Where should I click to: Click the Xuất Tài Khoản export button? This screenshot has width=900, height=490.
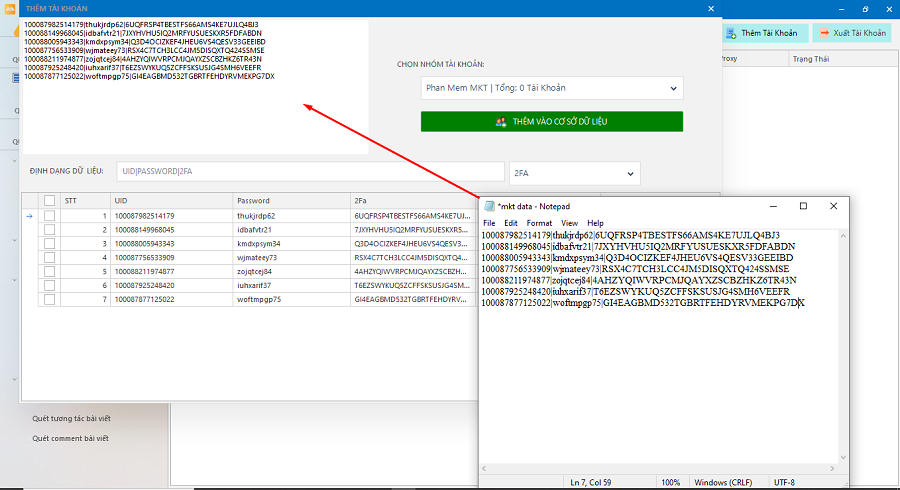point(852,33)
